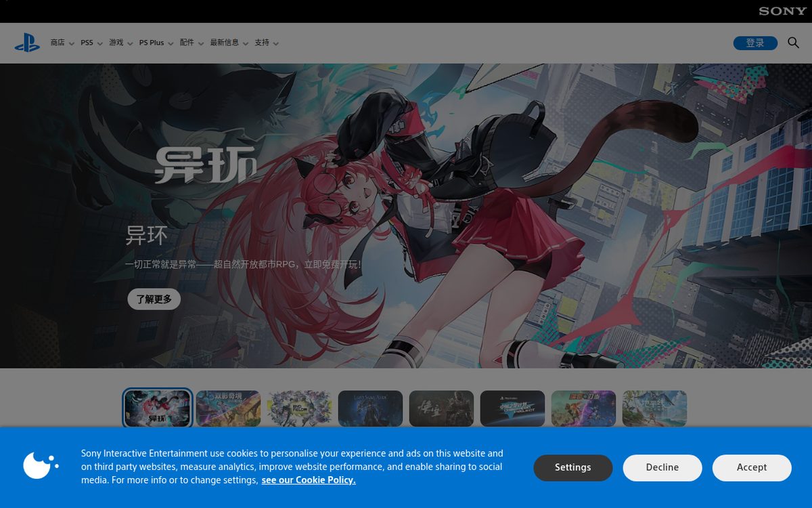Open the see our Cookie Policy link
The height and width of the screenshot is (508, 812).
tap(309, 480)
